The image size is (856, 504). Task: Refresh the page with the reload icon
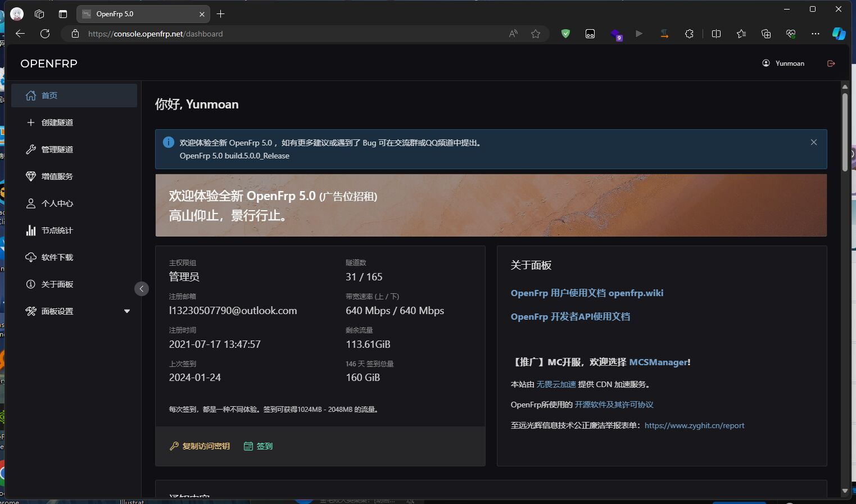(x=45, y=34)
